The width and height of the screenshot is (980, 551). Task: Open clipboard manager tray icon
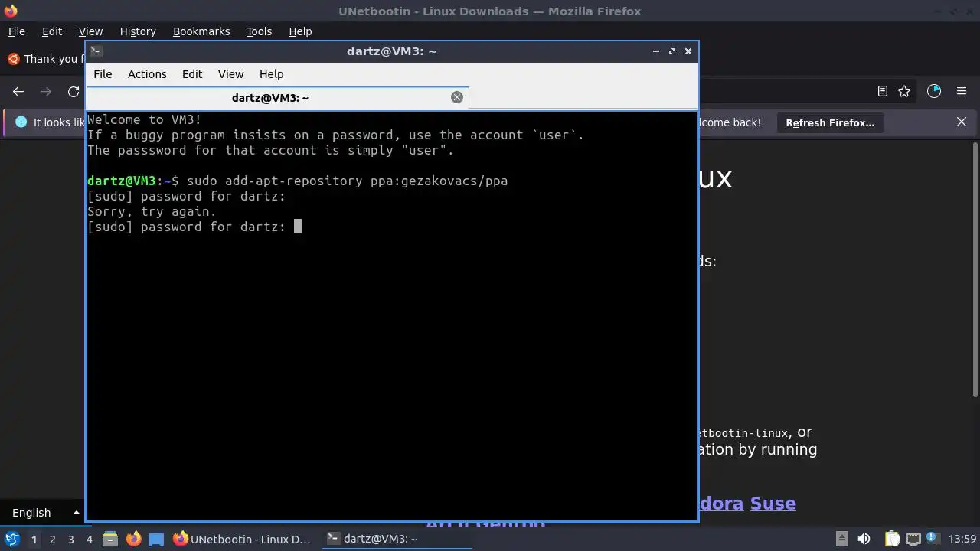(x=892, y=539)
